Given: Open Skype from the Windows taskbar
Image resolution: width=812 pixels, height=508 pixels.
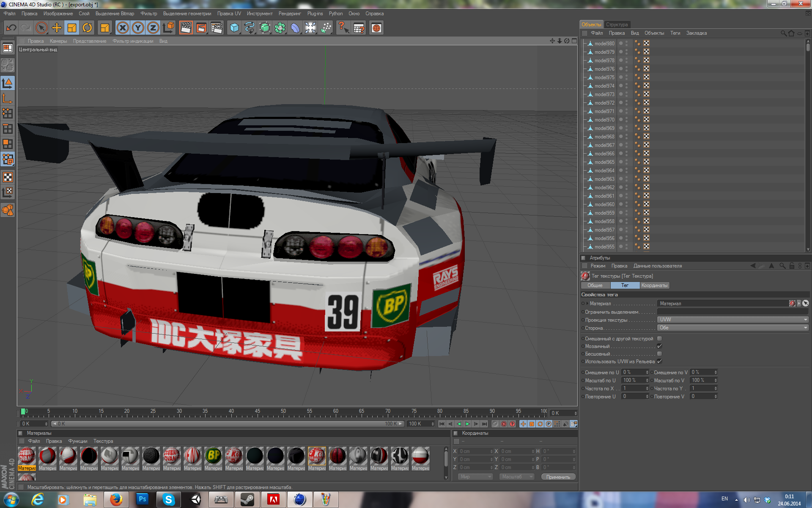Looking at the screenshot, I should (x=168, y=500).
